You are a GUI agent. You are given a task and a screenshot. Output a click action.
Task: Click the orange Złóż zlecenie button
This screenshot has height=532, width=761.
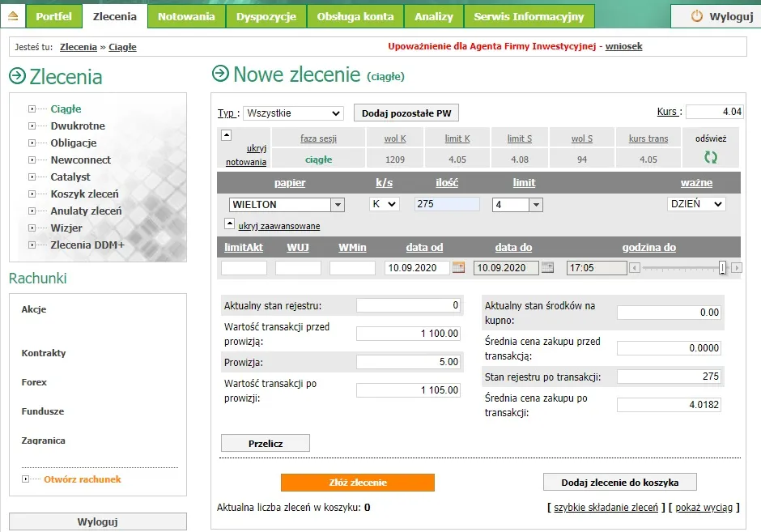click(x=358, y=483)
